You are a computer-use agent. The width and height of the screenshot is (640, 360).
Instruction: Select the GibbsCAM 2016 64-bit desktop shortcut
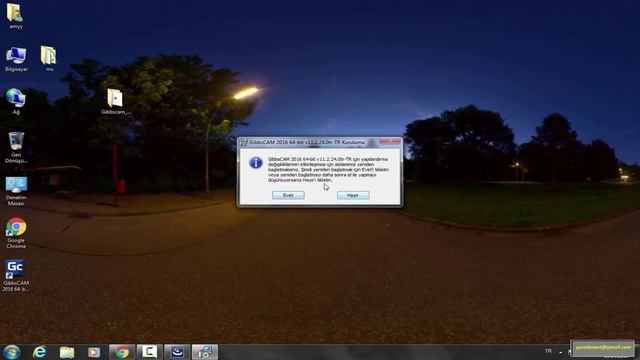click(x=16, y=276)
